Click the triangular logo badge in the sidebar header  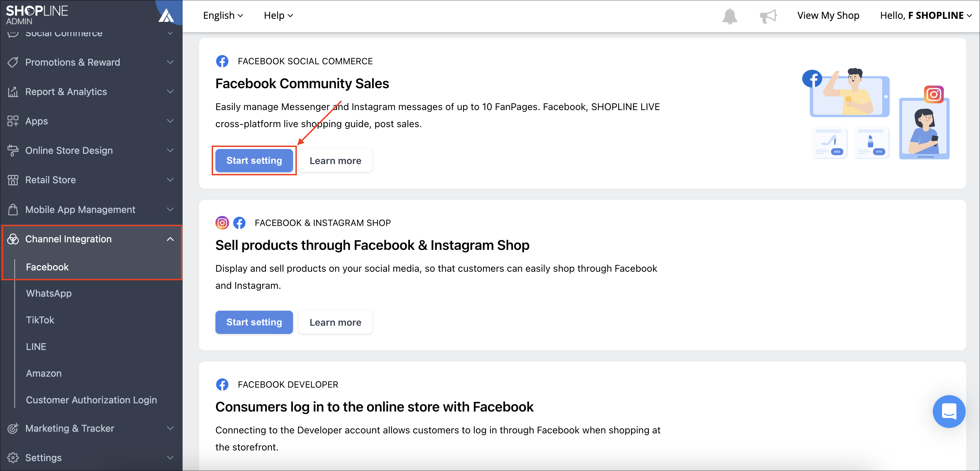pos(166,16)
